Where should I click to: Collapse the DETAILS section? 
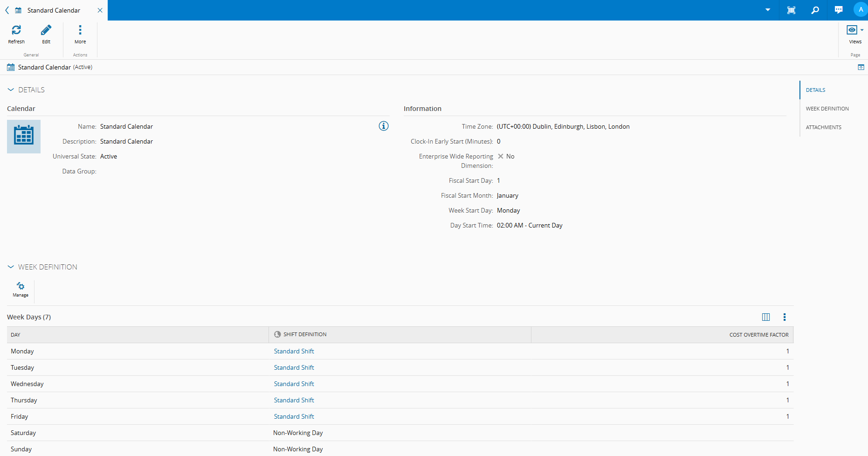coord(11,90)
